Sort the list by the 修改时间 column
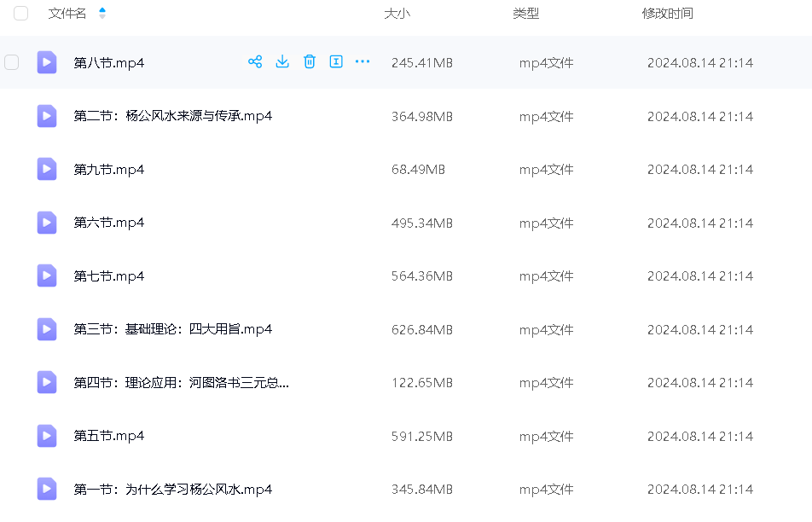Screen dimensions: 812x522 point(667,14)
